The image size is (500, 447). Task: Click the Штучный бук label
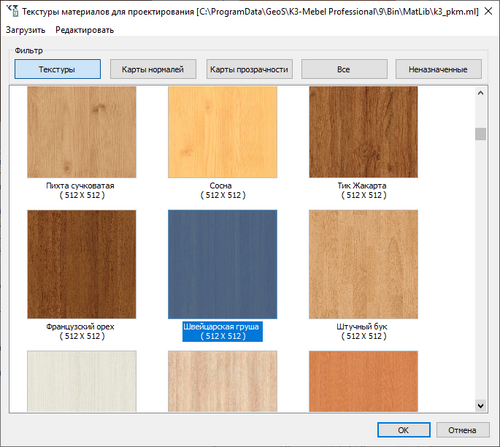(362, 331)
